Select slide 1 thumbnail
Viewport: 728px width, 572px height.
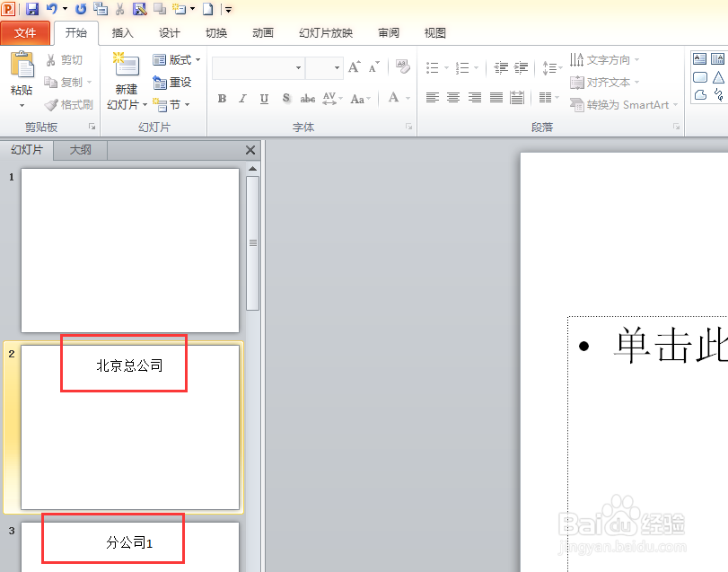pyautogui.click(x=130, y=251)
